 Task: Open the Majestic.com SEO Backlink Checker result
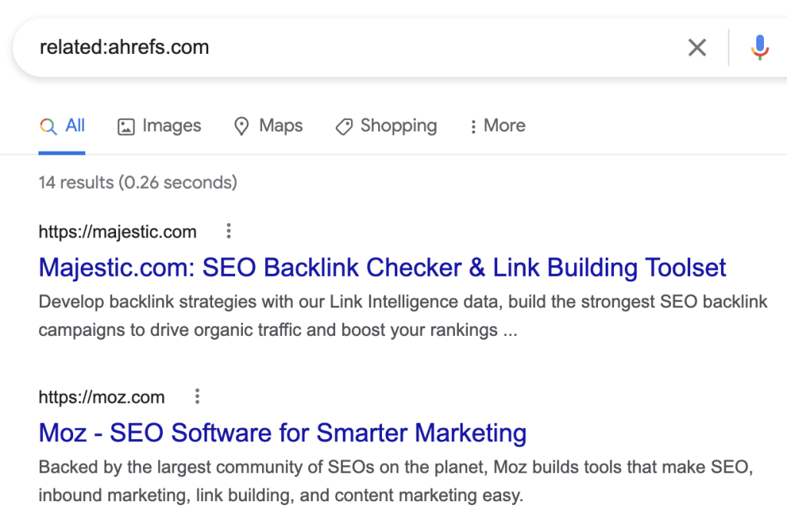[382, 267]
